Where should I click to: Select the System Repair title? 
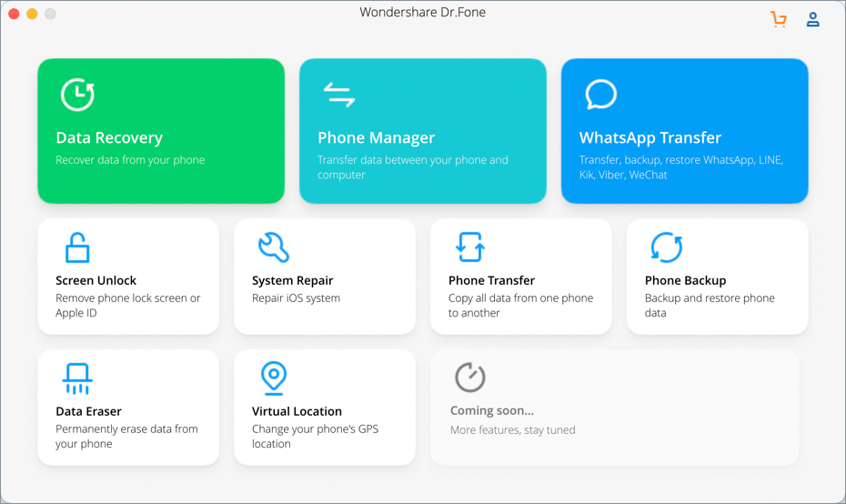(292, 280)
